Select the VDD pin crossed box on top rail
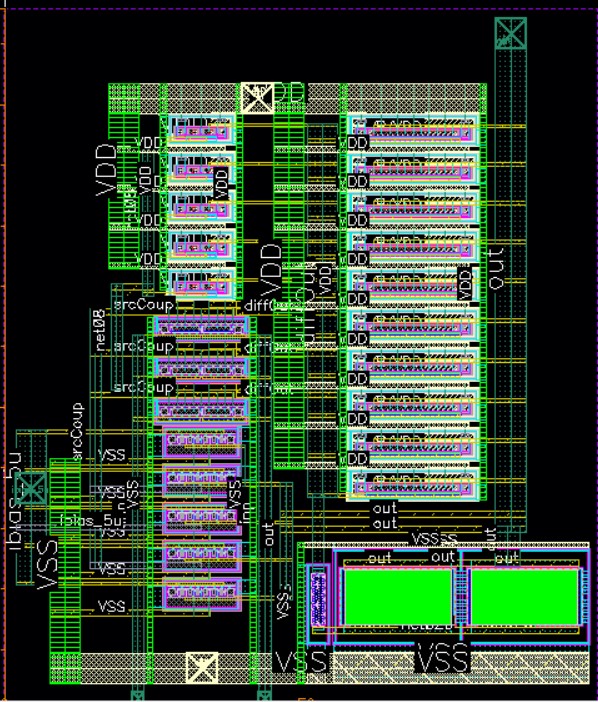598x702 pixels. [x=257, y=98]
